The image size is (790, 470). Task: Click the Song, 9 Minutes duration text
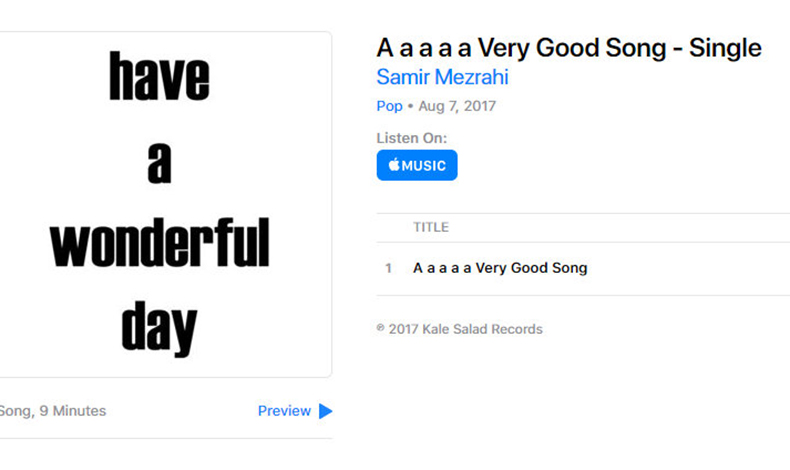click(53, 411)
